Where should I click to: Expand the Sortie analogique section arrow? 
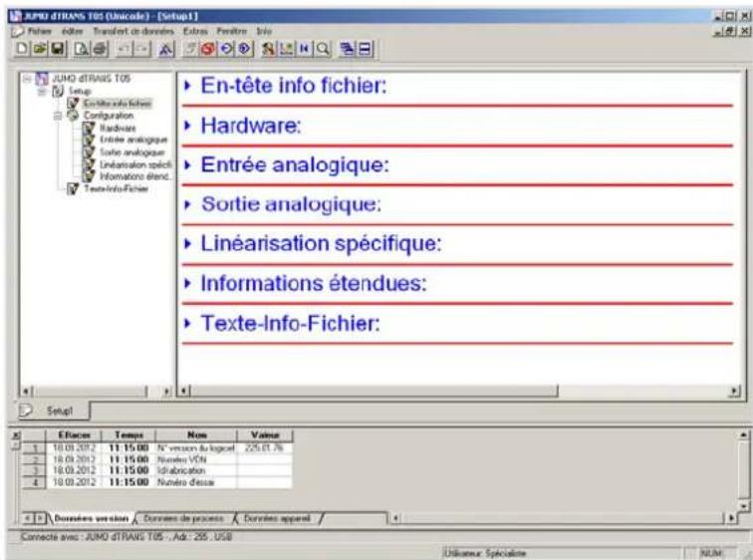point(188,204)
